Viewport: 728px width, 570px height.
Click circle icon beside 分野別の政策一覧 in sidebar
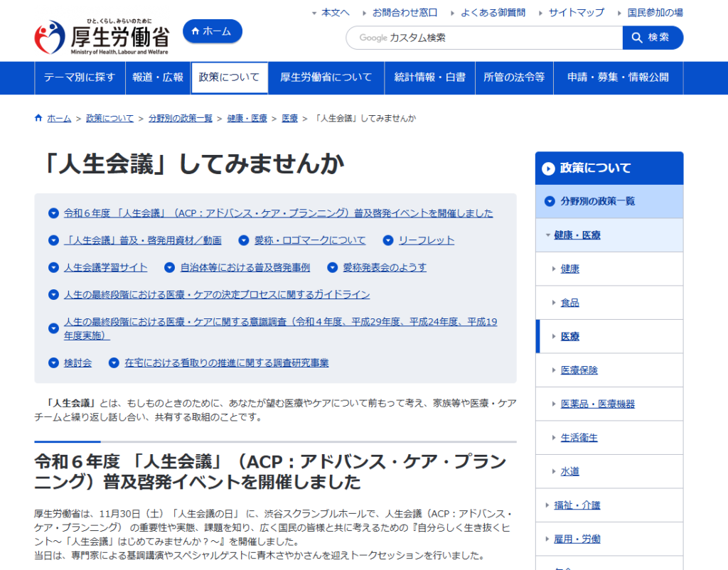(549, 201)
